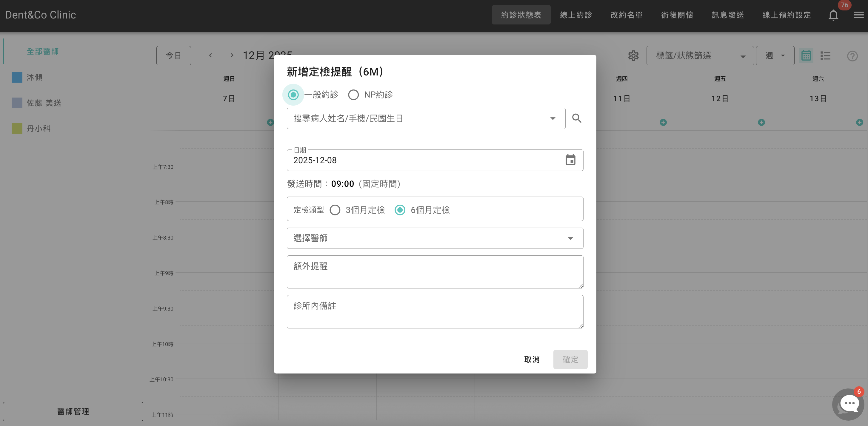The image size is (868, 426).
Task: Choose 3個月定檢 as the checkup type
Action: tap(335, 210)
